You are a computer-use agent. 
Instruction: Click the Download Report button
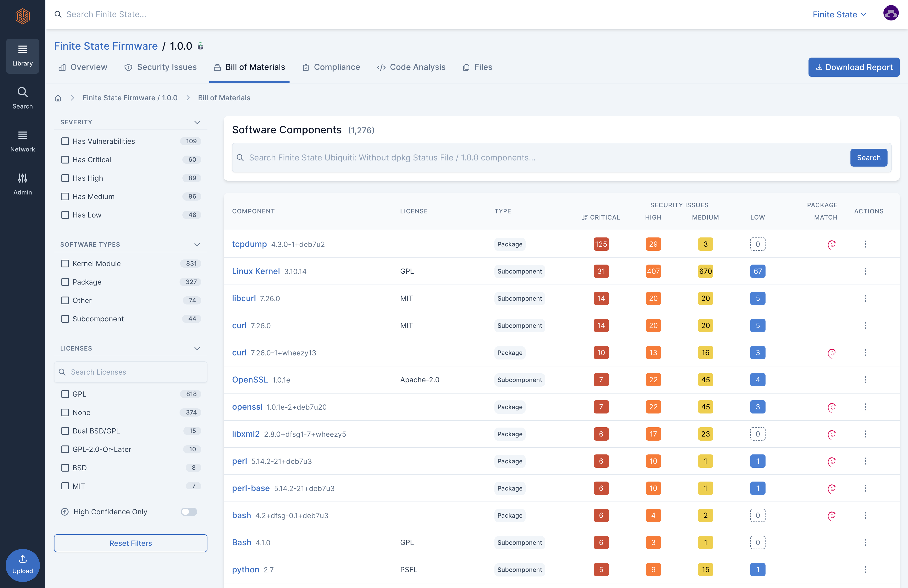pyautogui.click(x=854, y=67)
